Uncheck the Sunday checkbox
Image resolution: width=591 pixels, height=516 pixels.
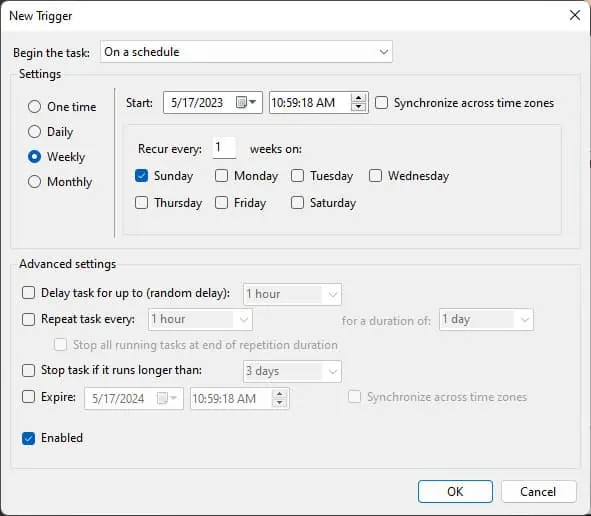pos(141,176)
